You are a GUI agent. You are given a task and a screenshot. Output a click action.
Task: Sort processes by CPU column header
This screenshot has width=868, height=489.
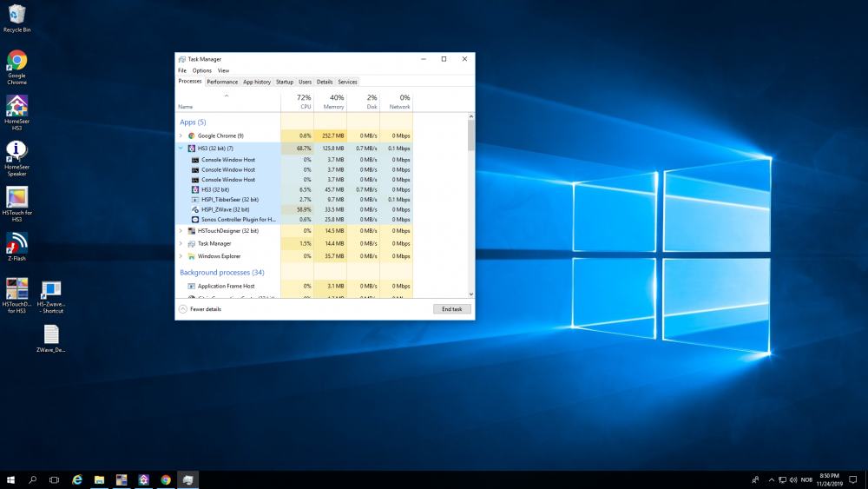pyautogui.click(x=302, y=101)
